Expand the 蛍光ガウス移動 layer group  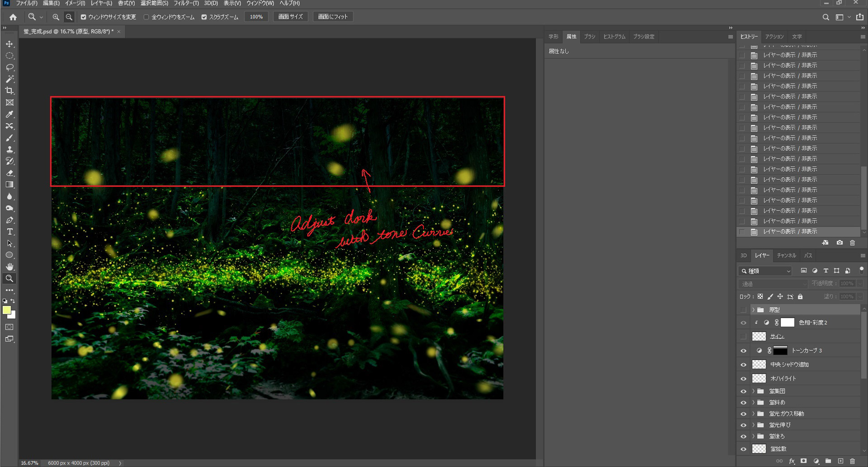coord(753,414)
